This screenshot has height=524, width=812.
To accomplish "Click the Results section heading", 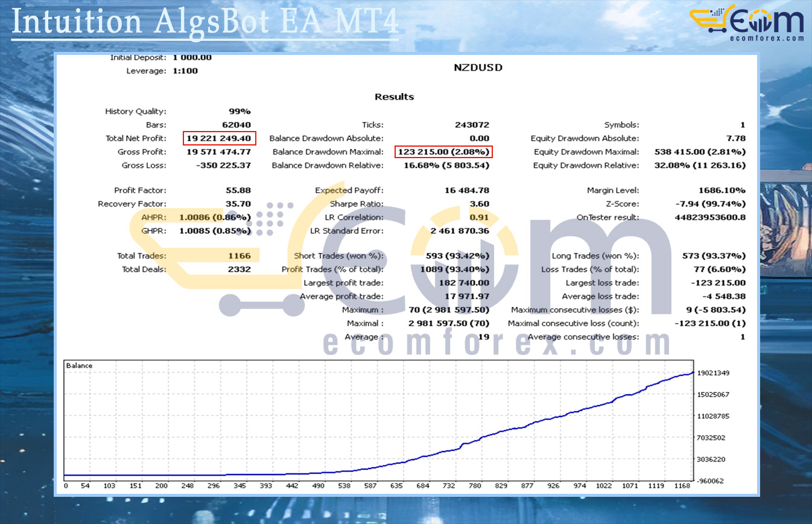I will (x=395, y=97).
